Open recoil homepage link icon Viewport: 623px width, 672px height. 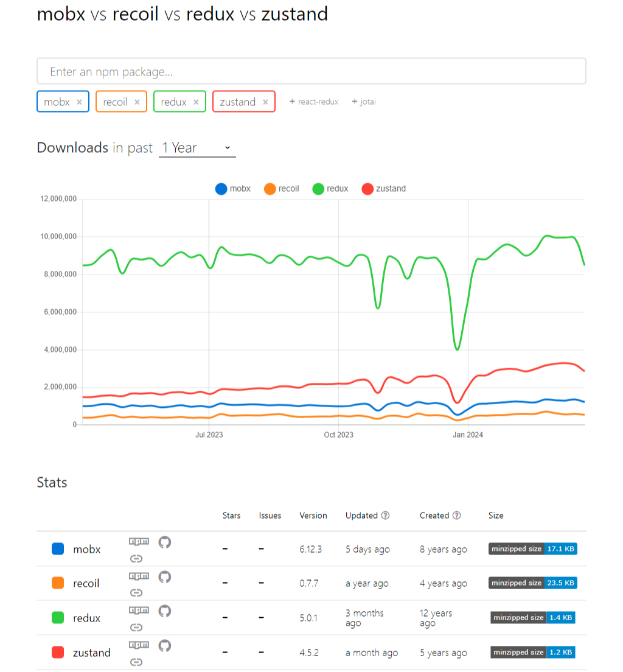coord(136,593)
